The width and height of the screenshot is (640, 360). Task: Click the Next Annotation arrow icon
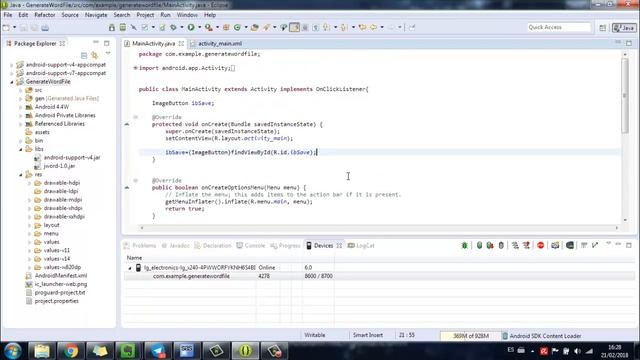pos(327,27)
